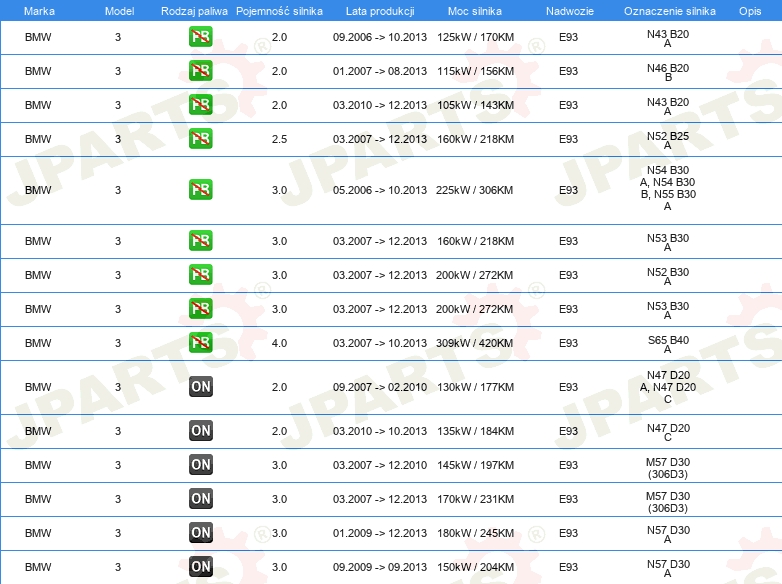Select the power value 135kW / 184KM
This screenshot has height=584, width=782.
pos(475,431)
